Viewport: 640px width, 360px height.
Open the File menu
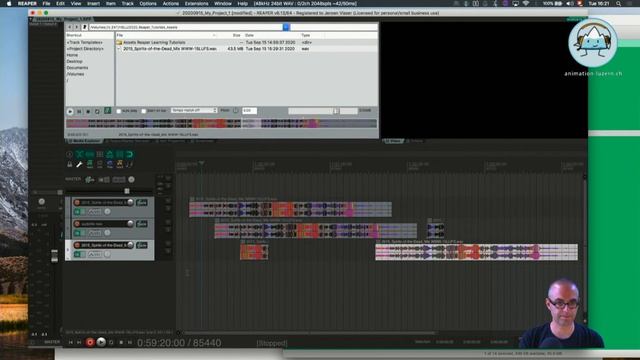pyautogui.click(x=46, y=3)
